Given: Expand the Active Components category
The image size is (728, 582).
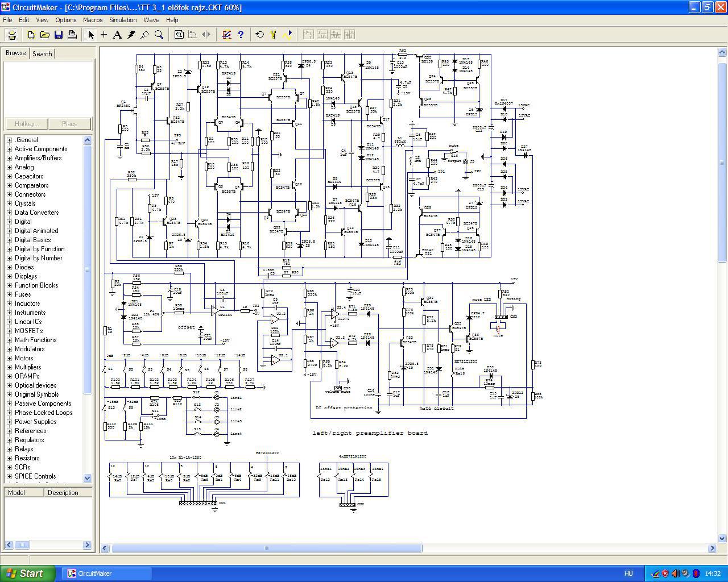Looking at the screenshot, I should click(x=9, y=149).
